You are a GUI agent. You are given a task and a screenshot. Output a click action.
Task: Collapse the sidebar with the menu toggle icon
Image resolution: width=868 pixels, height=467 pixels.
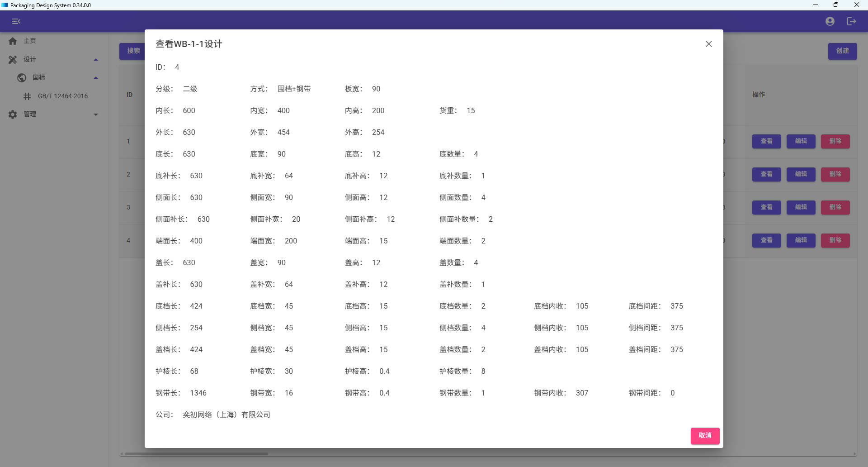(16, 21)
